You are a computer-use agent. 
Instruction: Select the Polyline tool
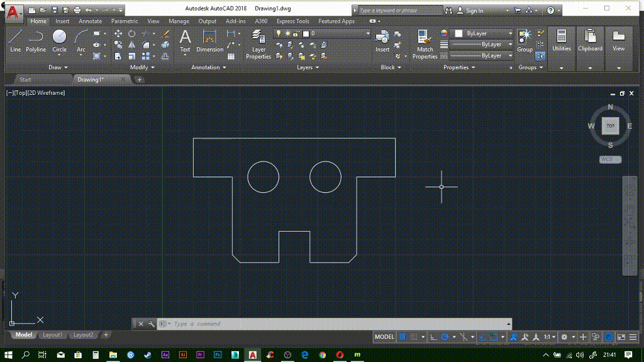36,41
